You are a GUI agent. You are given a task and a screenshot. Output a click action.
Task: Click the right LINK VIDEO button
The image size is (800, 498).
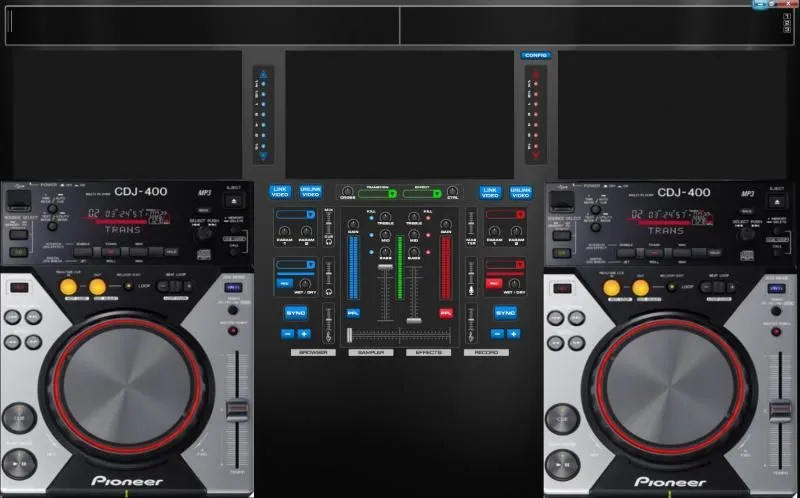[490, 192]
